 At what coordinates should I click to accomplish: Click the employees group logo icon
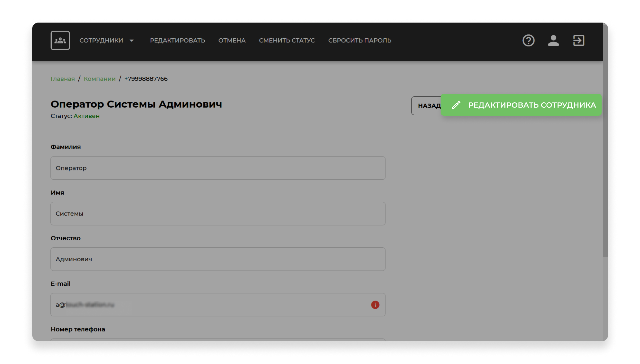click(x=60, y=40)
